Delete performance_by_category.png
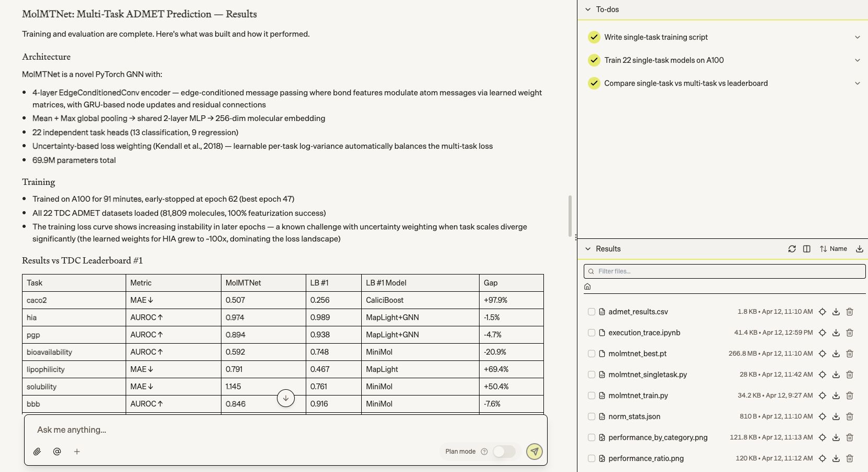This screenshot has height=472, width=868. [x=850, y=437]
